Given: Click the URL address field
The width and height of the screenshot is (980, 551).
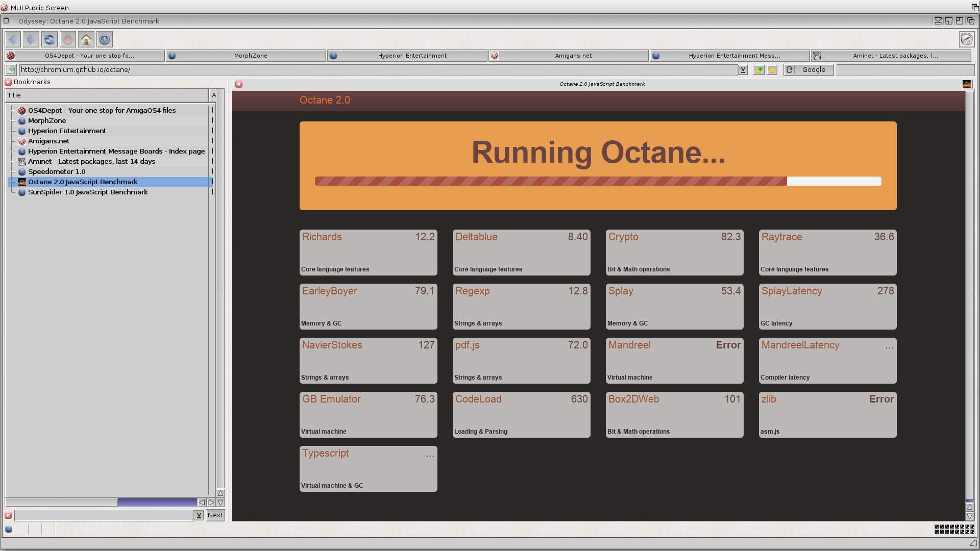Looking at the screenshot, I should tap(378, 70).
